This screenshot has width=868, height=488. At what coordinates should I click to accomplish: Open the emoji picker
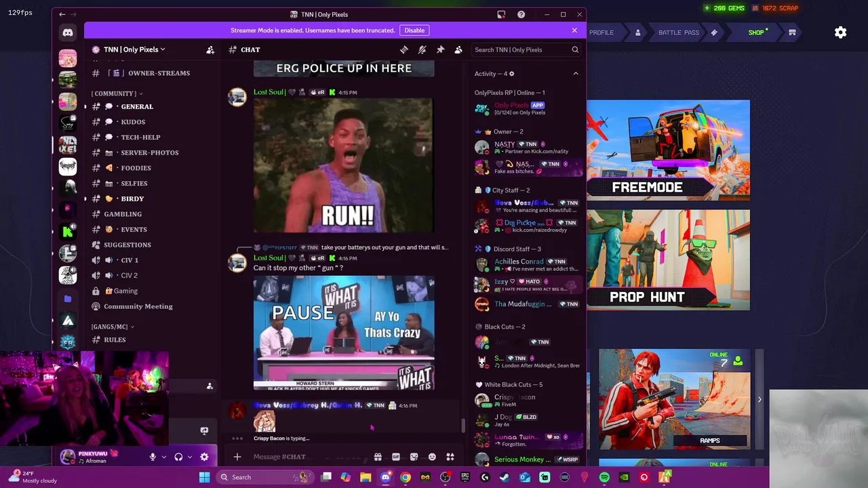tap(432, 457)
